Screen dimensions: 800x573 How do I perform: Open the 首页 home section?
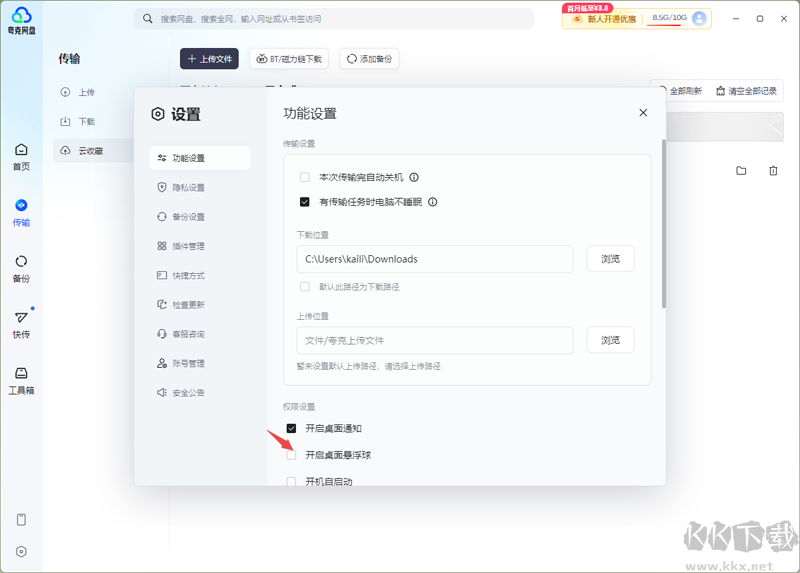click(21, 157)
